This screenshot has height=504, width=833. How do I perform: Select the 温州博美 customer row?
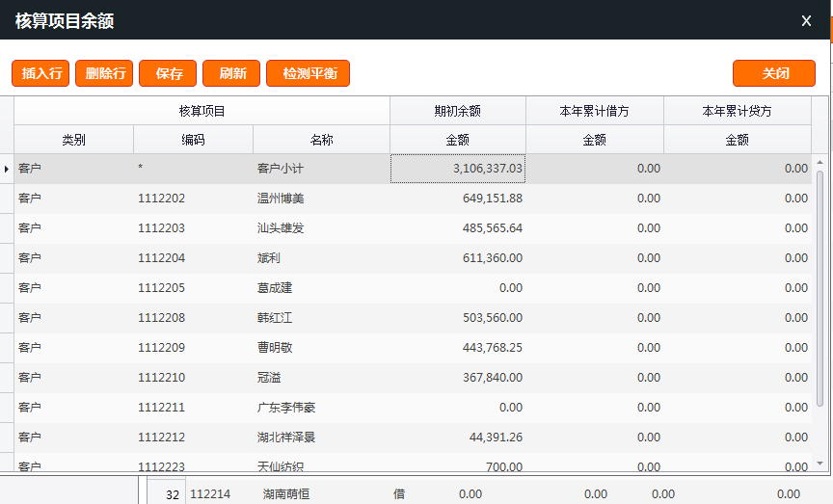[282, 199]
